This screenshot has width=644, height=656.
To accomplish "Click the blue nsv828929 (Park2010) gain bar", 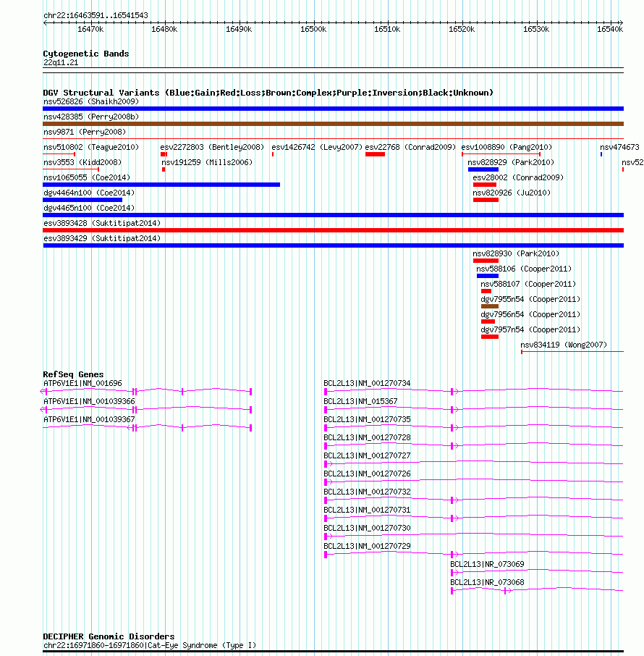I will [483, 169].
